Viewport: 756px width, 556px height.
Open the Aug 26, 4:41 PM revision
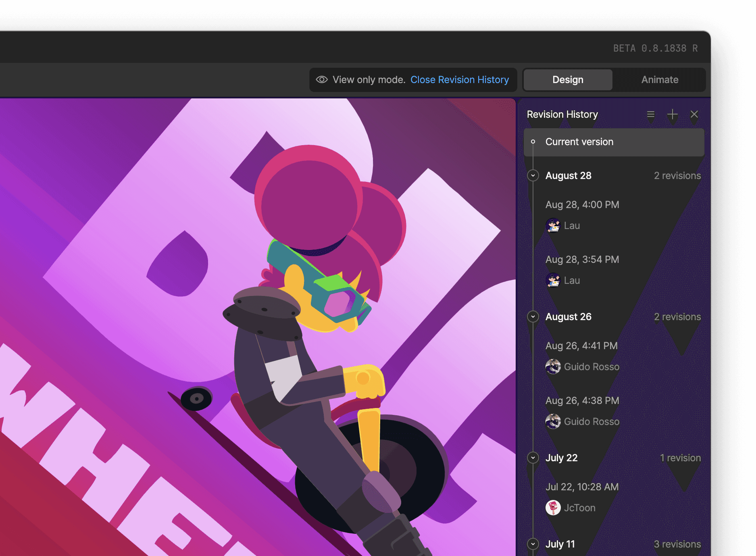[581, 346]
